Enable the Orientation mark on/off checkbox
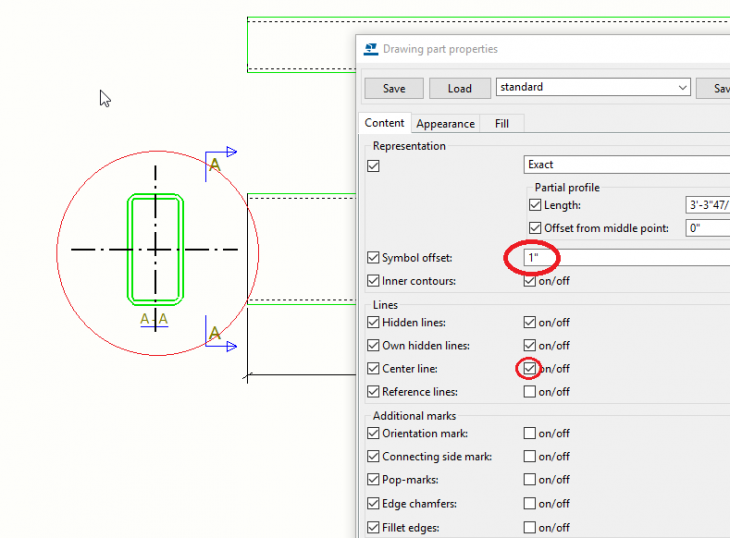This screenshot has width=730, height=538. [x=529, y=433]
